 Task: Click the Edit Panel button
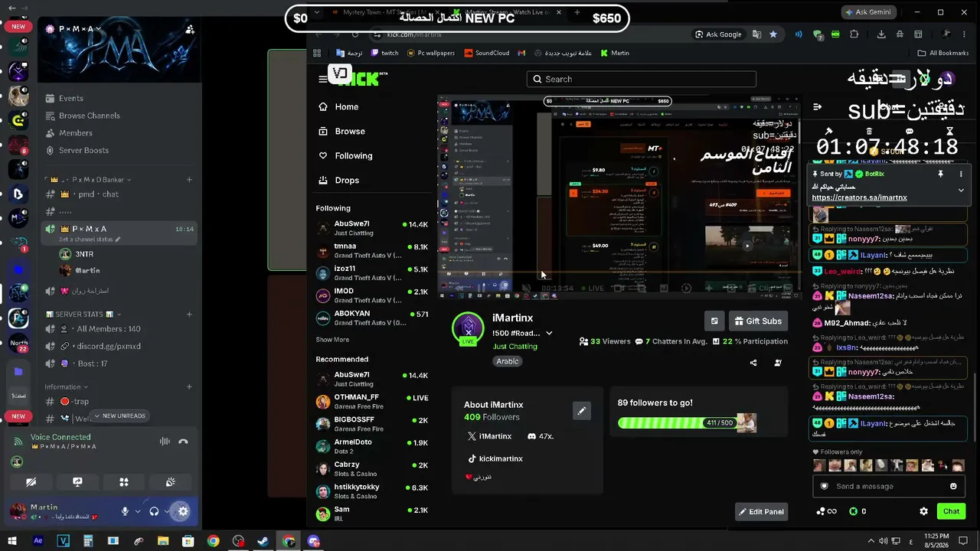click(761, 512)
